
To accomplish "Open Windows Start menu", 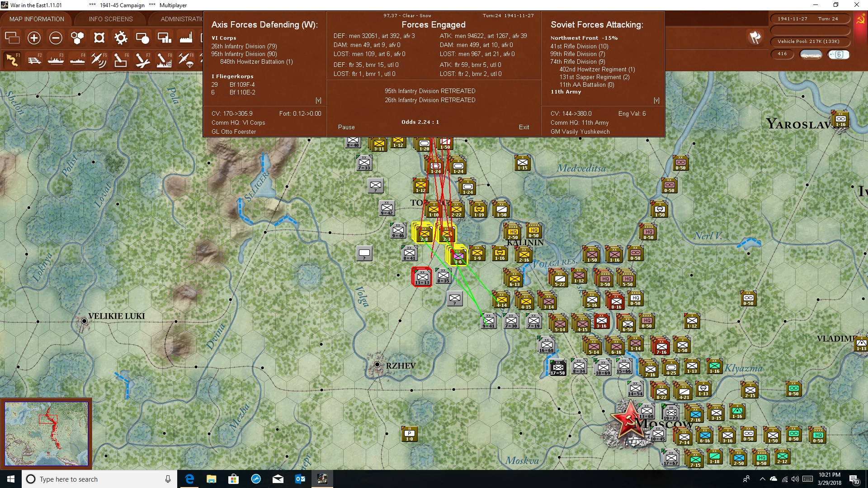I will [x=11, y=479].
